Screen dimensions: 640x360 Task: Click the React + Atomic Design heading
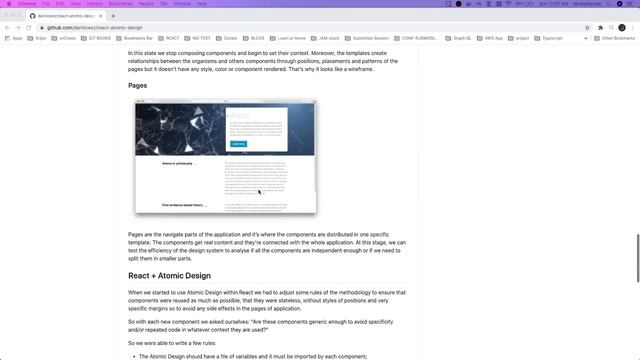point(169,276)
